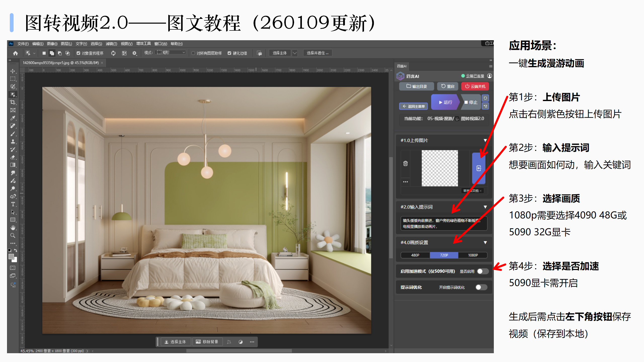Open the 图层 layer menu
The width and height of the screenshot is (644, 362).
(66, 44)
